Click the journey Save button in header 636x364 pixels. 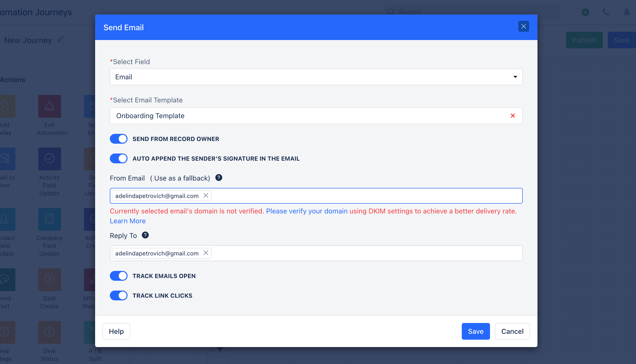click(x=622, y=40)
